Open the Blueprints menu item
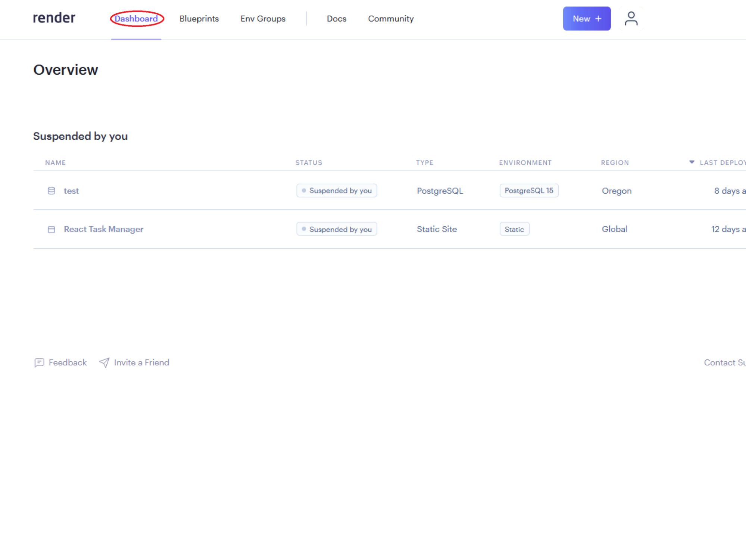Image resolution: width=746 pixels, height=560 pixels. [199, 19]
